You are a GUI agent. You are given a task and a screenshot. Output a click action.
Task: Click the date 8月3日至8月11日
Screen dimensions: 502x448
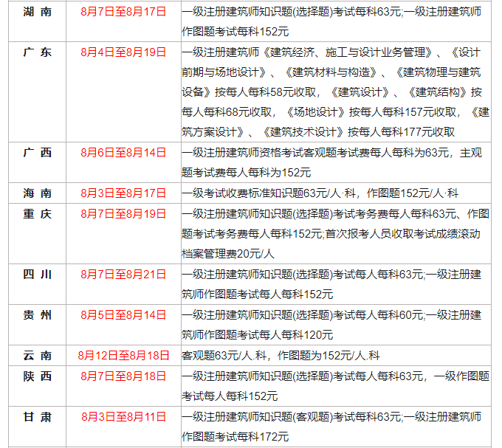tap(123, 416)
